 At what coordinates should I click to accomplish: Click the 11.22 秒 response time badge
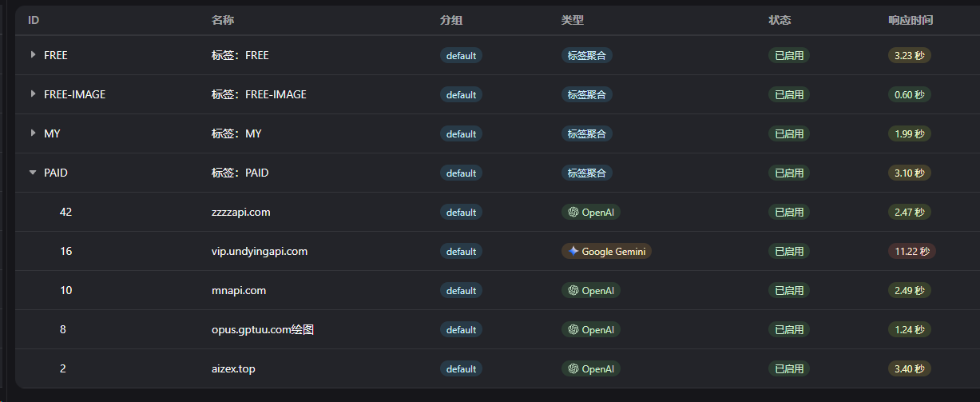[911, 252]
